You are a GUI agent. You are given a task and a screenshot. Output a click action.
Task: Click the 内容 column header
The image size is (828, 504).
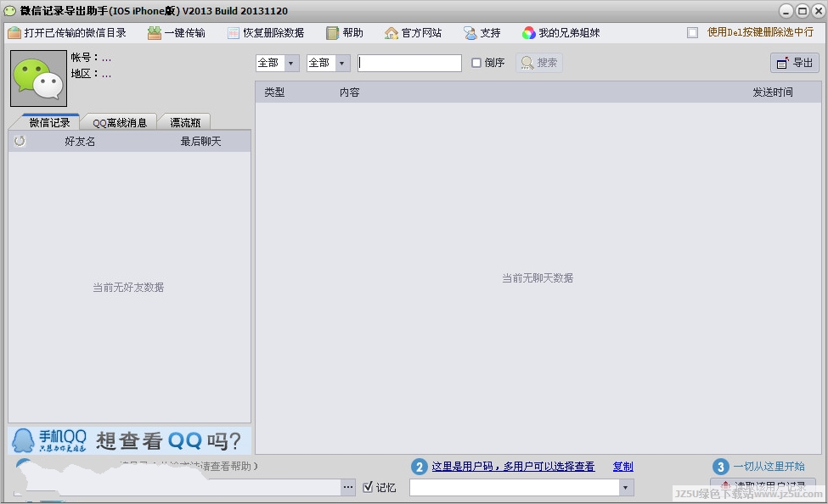coord(350,92)
